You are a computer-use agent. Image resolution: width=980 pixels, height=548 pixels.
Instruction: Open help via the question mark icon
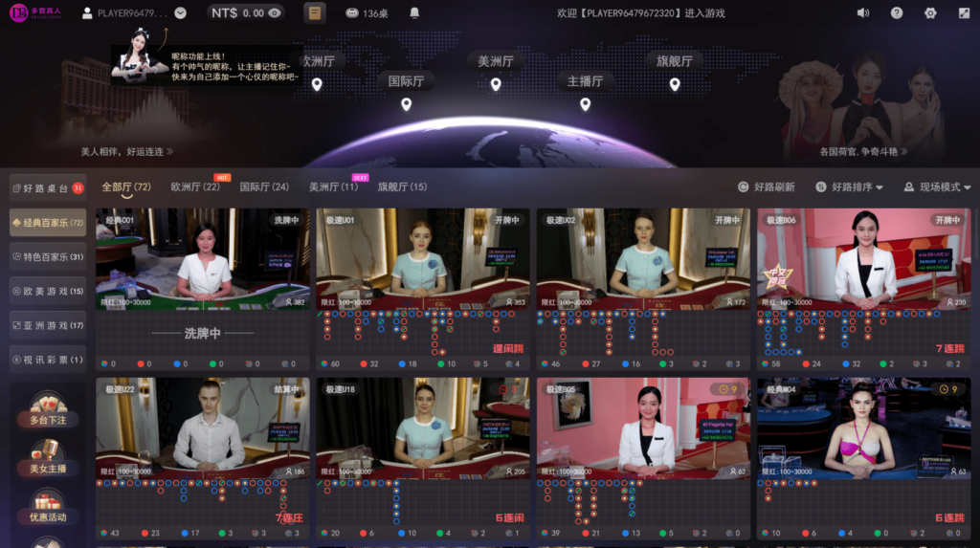pyautogui.click(x=897, y=13)
